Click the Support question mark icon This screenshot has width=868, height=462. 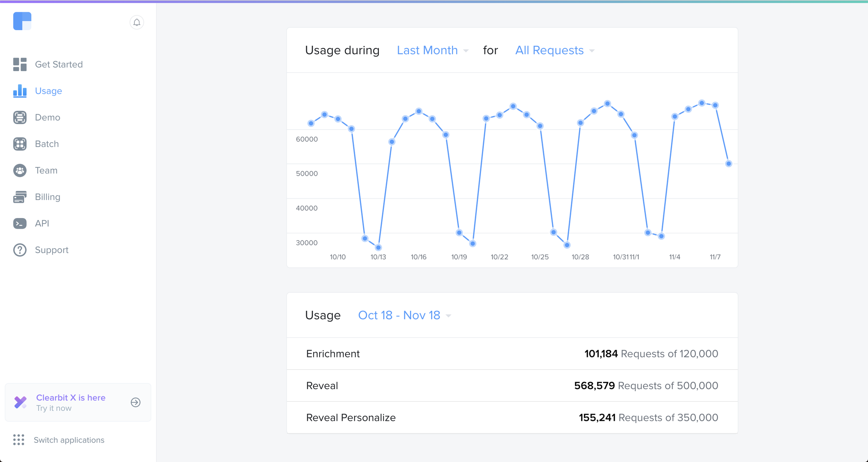tap(20, 250)
